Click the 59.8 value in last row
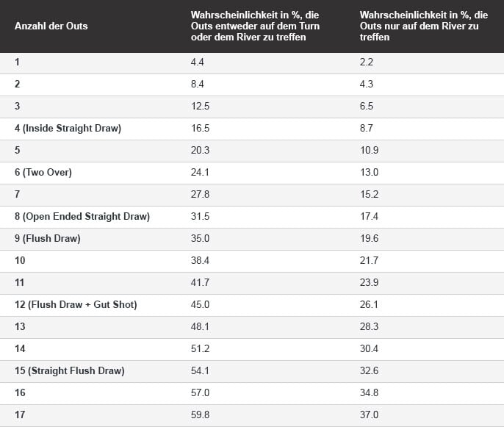This screenshot has height=427, width=504. tap(200, 415)
